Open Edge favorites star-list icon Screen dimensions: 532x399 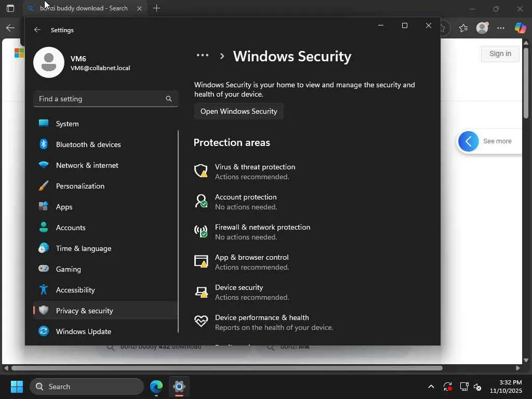pos(463,28)
